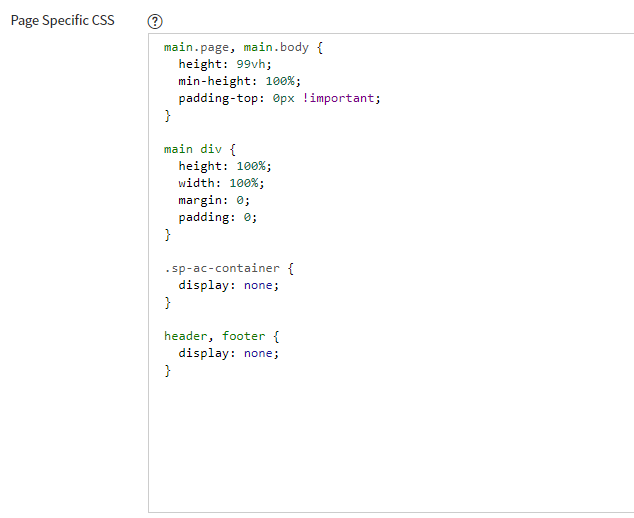
Task: Click the closing brace after padding-top
Action: coord(167,116)
